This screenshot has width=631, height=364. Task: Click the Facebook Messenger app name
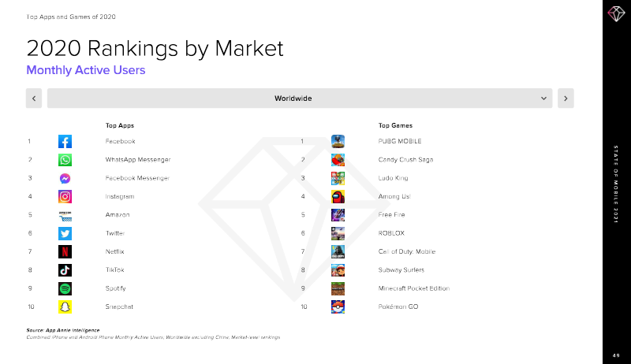pyautogui.click(x=137, y=178)
